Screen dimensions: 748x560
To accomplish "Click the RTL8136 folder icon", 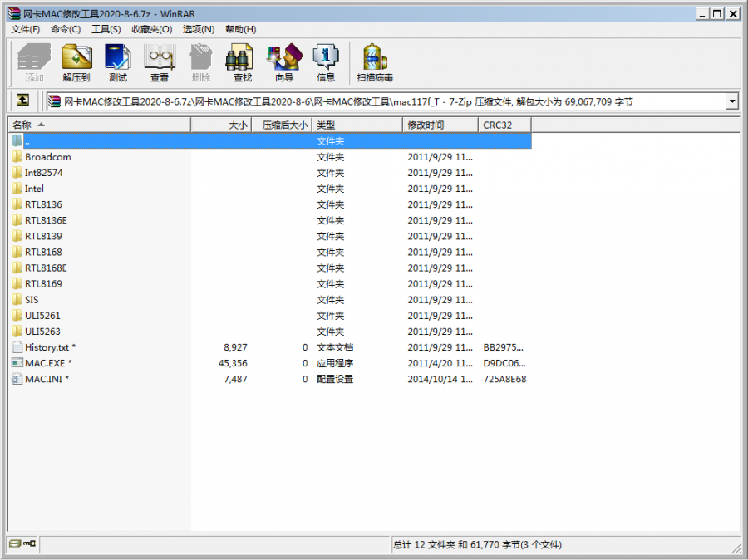I will (x=17, y=204).
